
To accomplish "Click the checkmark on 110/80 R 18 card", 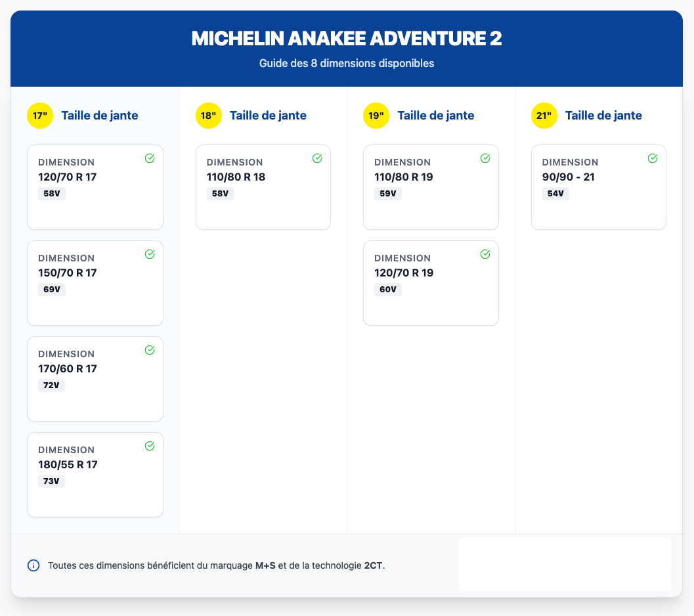I will pos(317,158).
